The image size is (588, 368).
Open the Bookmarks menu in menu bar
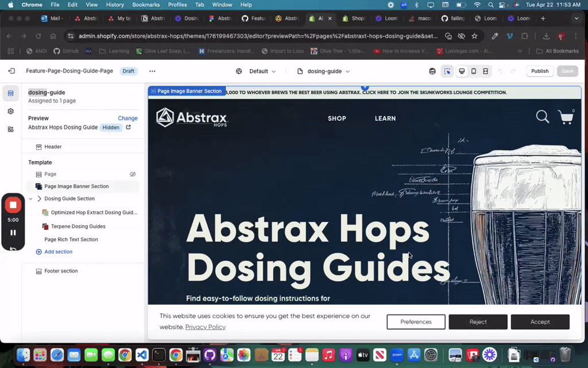pyautogui.click(x=146, y=5)
